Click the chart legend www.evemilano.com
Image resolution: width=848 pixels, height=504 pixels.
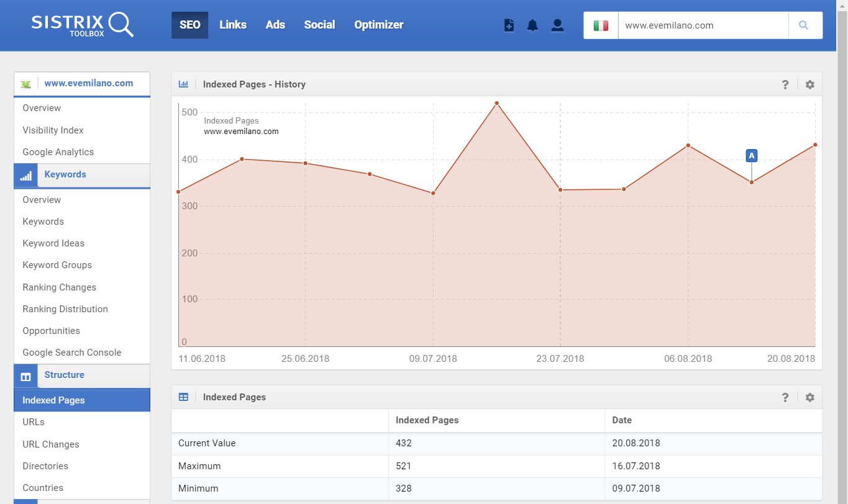241,132
